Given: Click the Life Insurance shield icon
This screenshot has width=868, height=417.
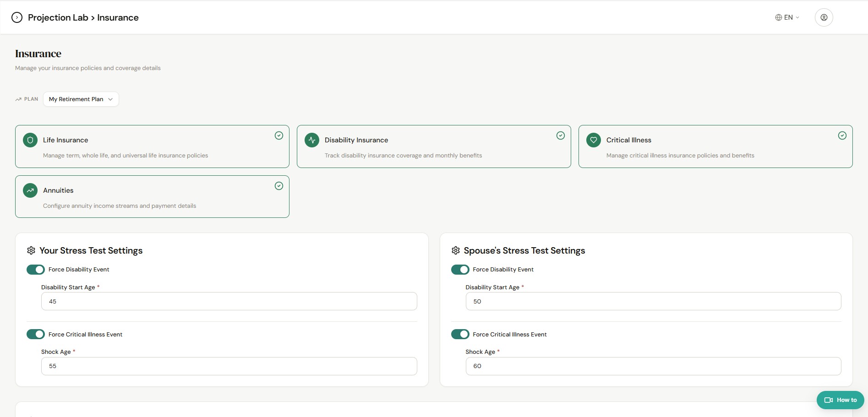Looking at the screenshot, I should [30, 140].
